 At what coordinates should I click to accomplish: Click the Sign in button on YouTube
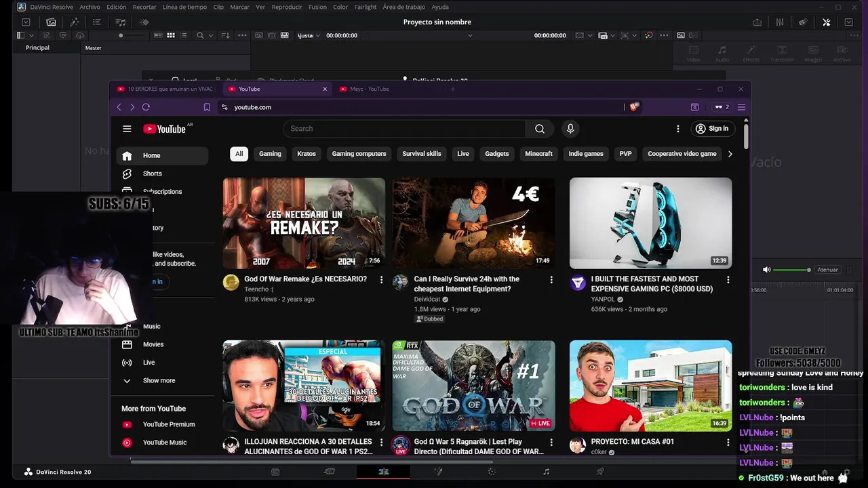[x=712, y=129]
